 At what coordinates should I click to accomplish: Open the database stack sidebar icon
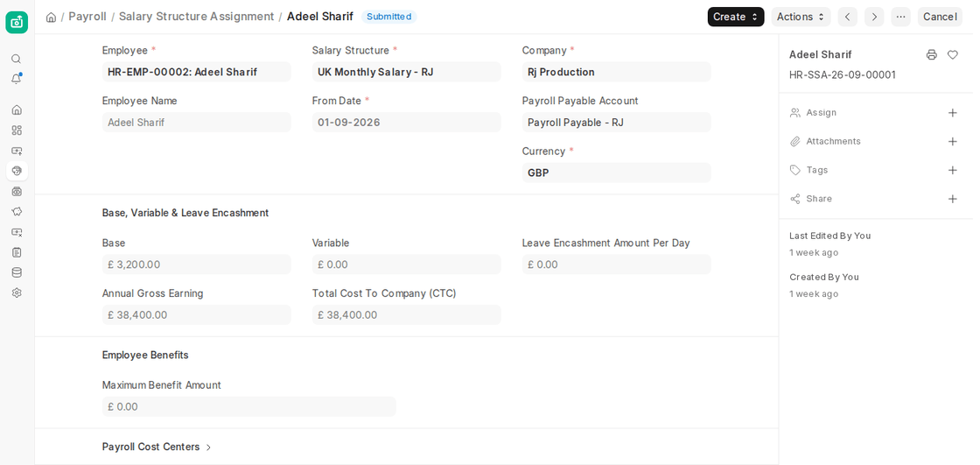(17, 272)
